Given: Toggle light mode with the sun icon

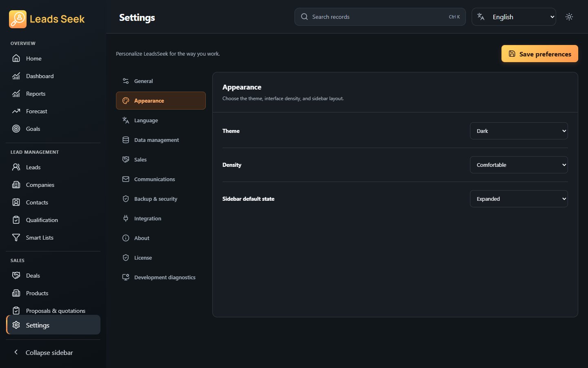Looking at the screenshot, I should [569, 17].
